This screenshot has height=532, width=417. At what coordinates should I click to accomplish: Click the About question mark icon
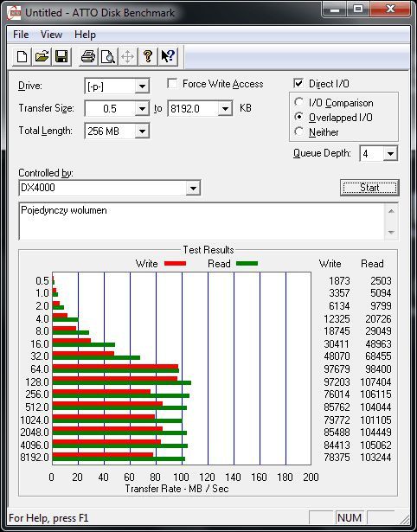pos(148,56)
